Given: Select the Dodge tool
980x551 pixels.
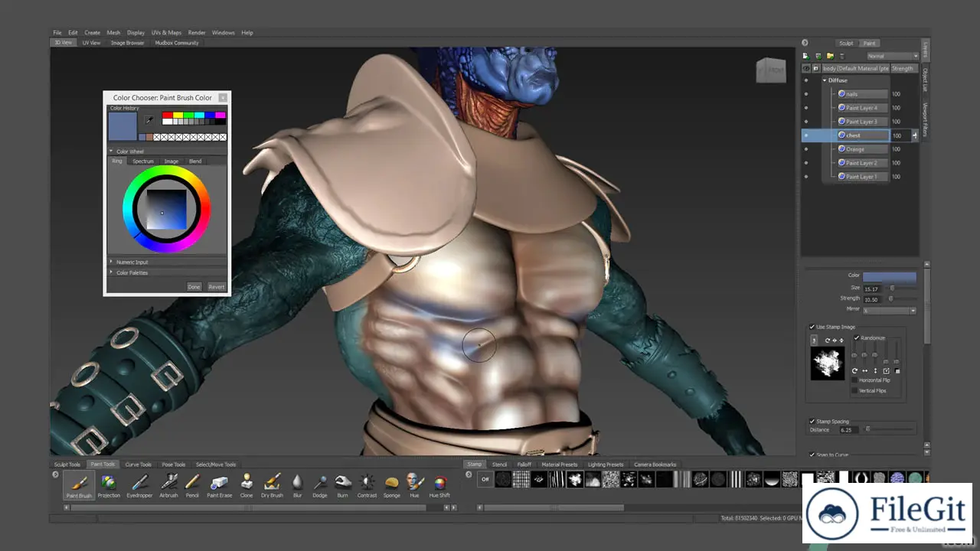Looking at the screenshot, I should (320, 485).
